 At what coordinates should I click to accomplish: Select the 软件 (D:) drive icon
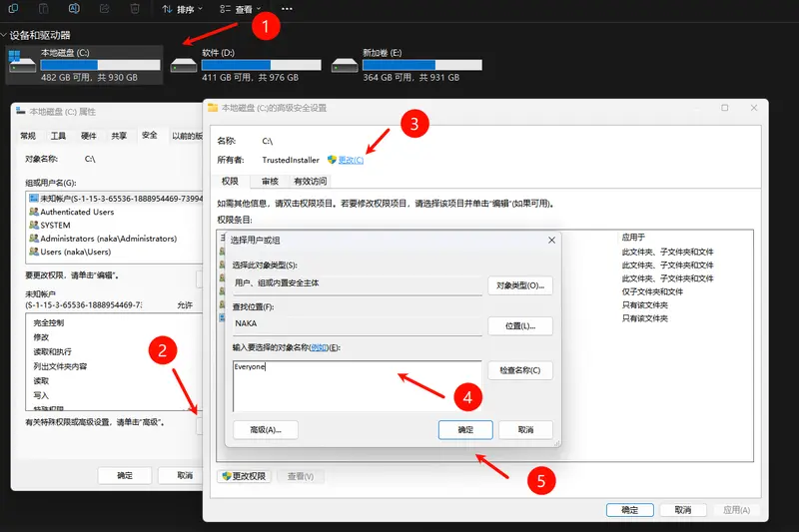184,65
